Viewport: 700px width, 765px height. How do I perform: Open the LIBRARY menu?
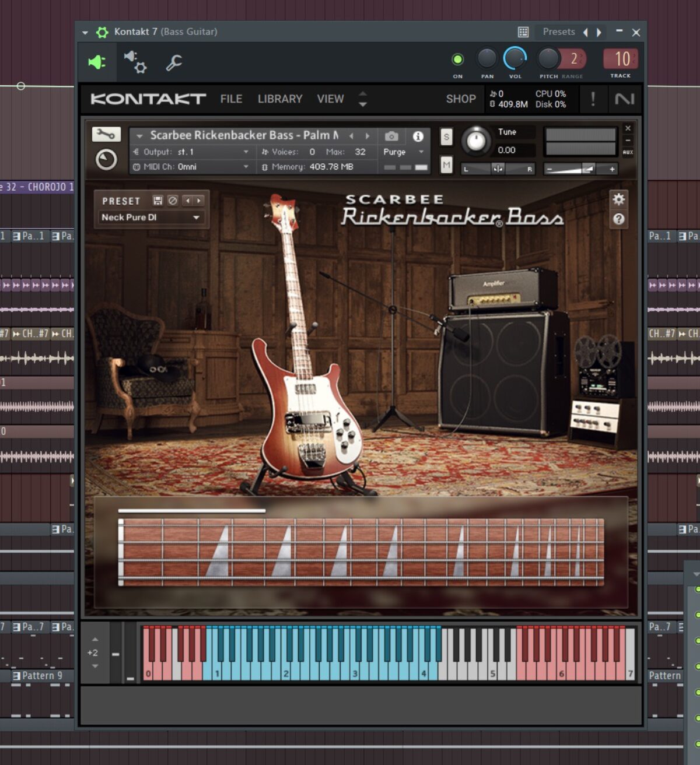pos(280,99)
